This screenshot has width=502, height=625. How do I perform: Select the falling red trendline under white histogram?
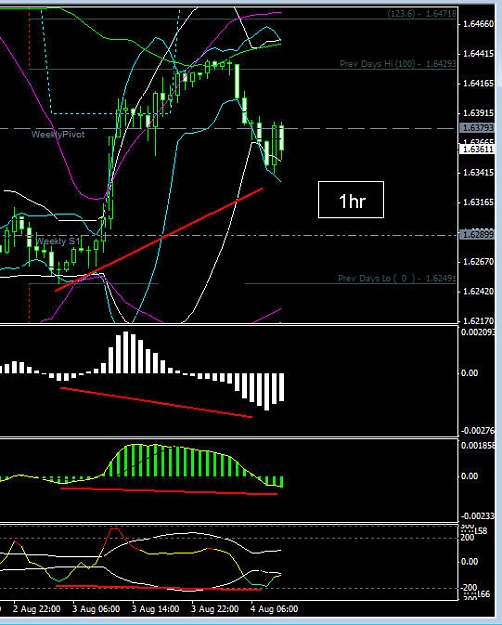156,402
